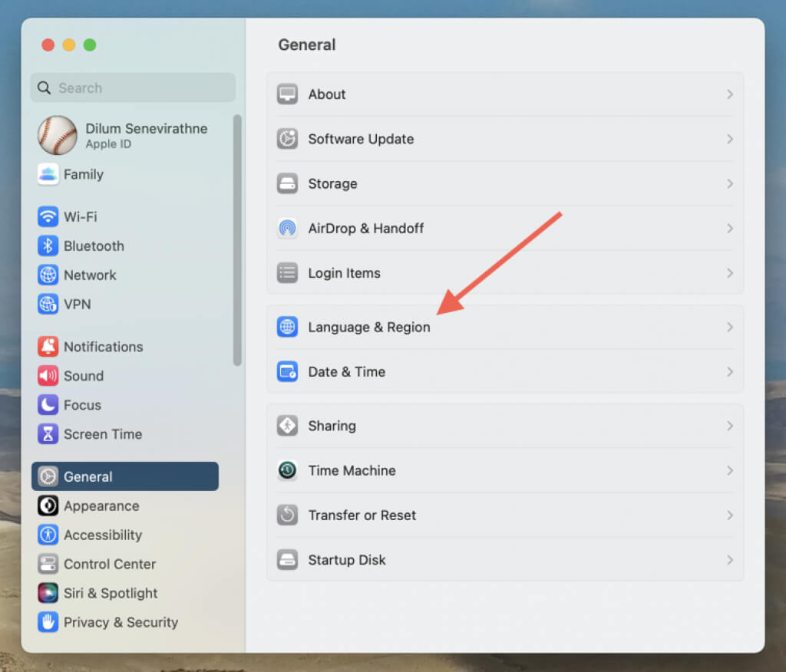The height and width of the screenshot is (672, 786).
Task: Close the System Settings window
Action: [48, 45]
